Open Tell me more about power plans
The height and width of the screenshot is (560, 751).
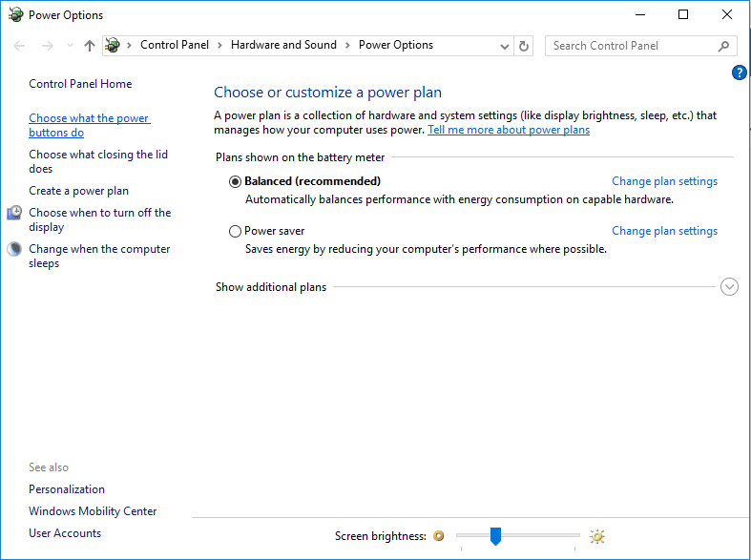[509, 130]
